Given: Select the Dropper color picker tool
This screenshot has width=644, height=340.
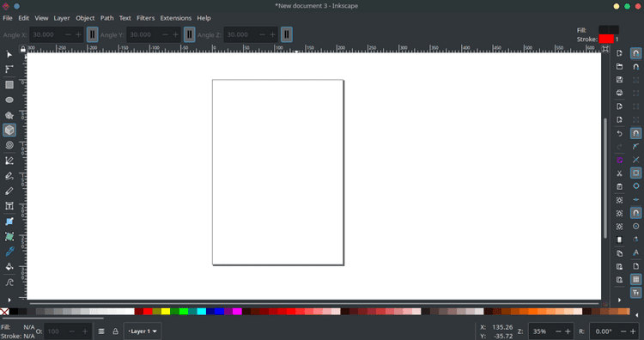Looking at the screenshot, I should tap(9, 252).
